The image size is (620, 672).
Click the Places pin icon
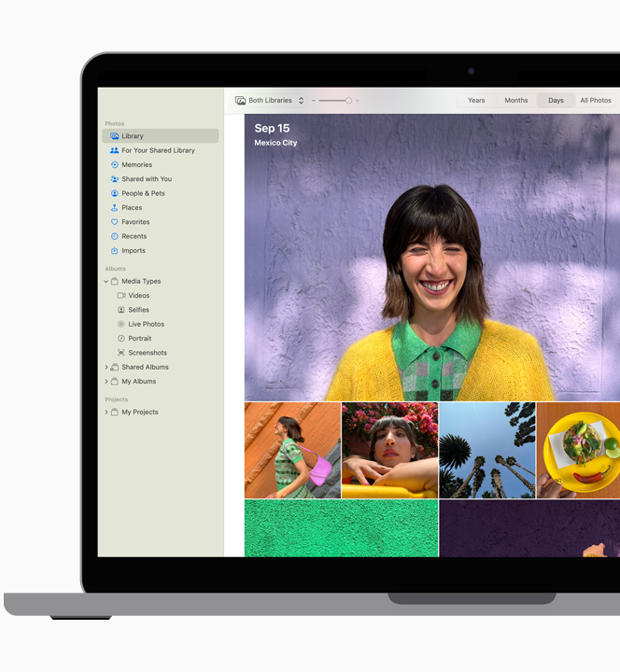(115, 207)
